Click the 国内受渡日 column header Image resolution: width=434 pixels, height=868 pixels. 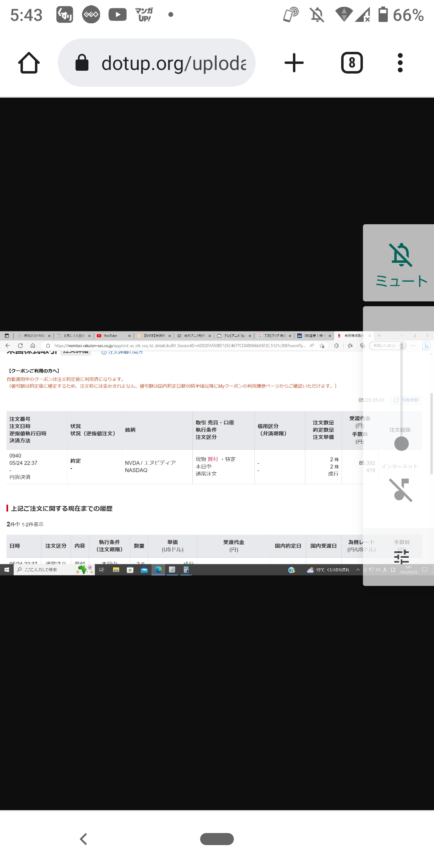[323, 546]
